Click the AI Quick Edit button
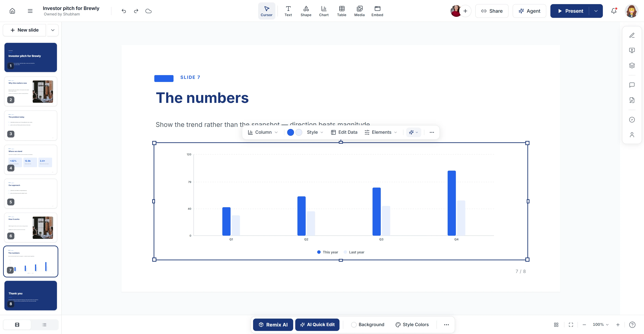Image resolution: width=644 pixels, height=334 pixels. coord(317,325)
